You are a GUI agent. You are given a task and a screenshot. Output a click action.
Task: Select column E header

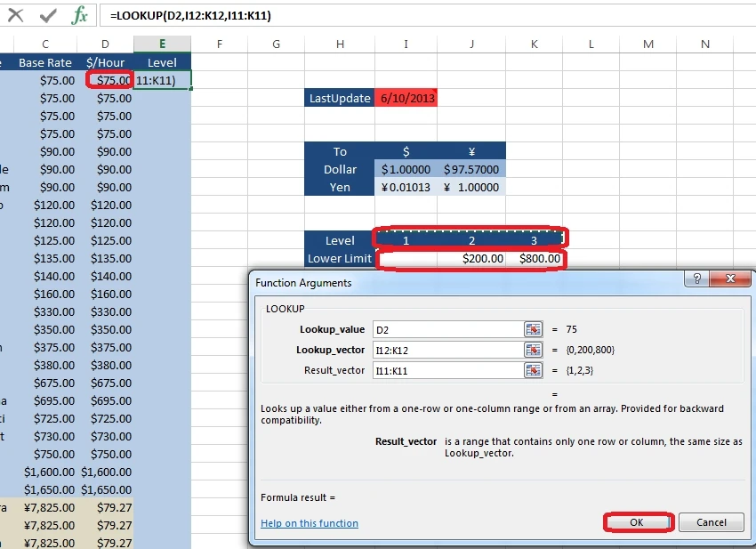[x=162, y=44]
